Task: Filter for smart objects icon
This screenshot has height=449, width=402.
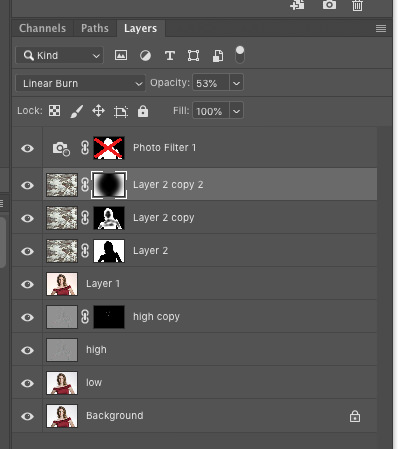Action: coord(218,56)
